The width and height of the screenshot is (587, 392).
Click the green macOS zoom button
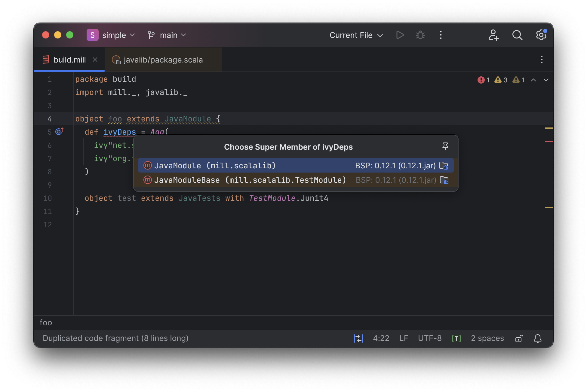(x=70, y=35)
